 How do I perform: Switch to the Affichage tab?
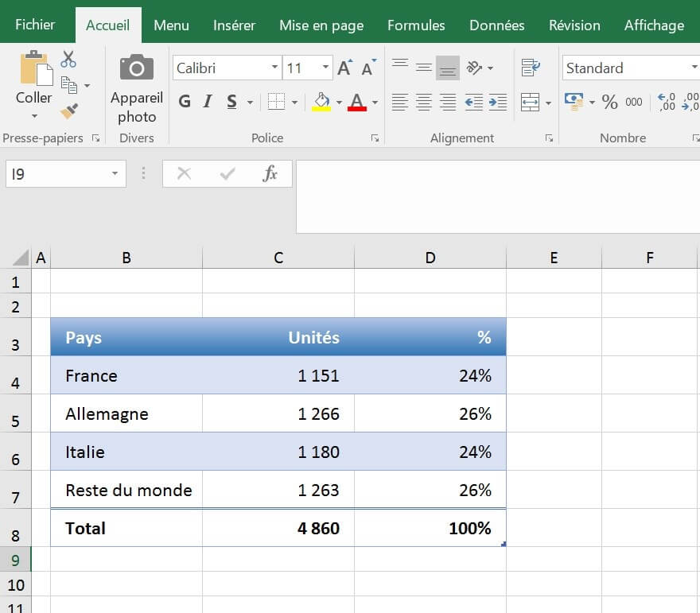coord(654,25)
